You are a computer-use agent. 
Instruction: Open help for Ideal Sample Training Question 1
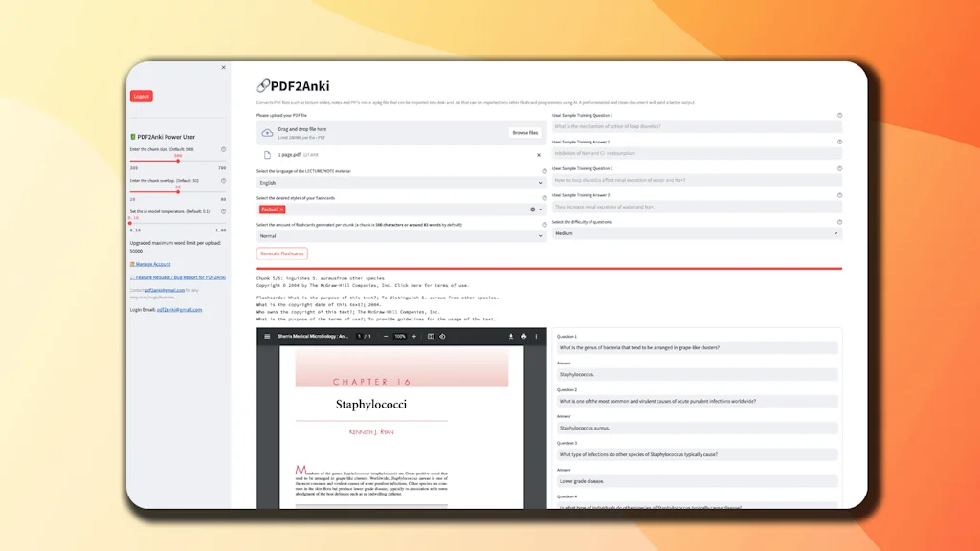839,116
